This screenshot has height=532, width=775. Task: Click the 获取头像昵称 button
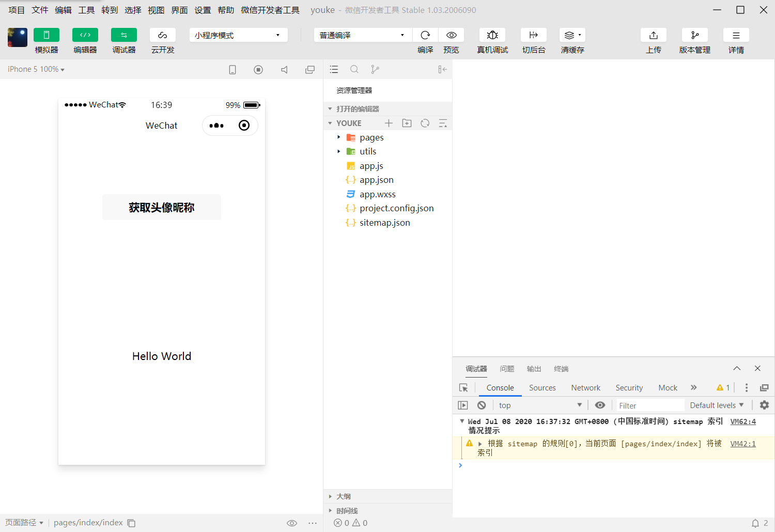162,207
